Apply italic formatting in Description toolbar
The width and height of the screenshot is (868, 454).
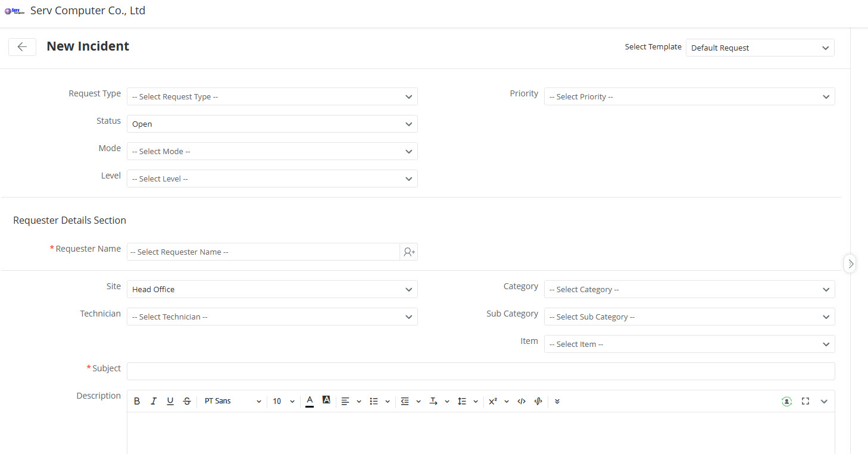click(x=154, y=401)
